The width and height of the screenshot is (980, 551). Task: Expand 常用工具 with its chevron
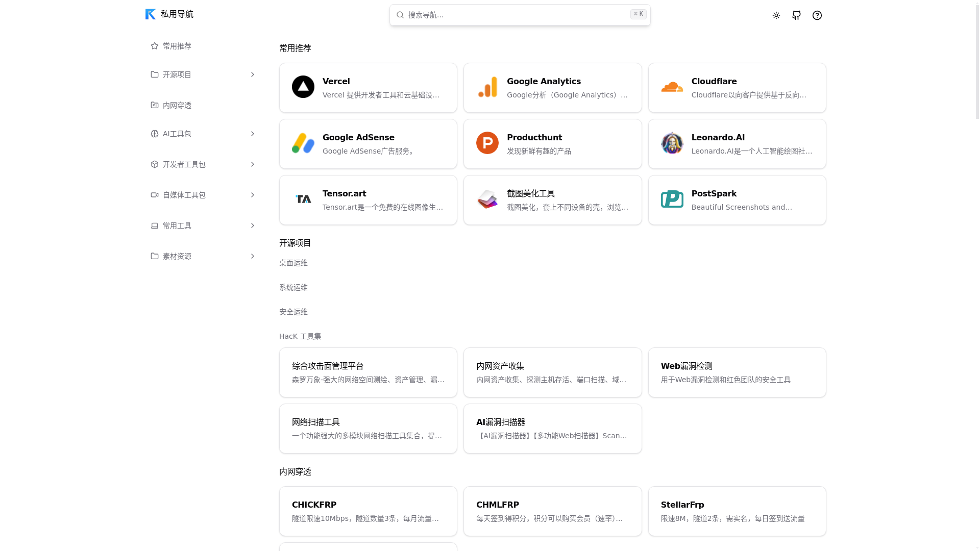pos(252,226)
